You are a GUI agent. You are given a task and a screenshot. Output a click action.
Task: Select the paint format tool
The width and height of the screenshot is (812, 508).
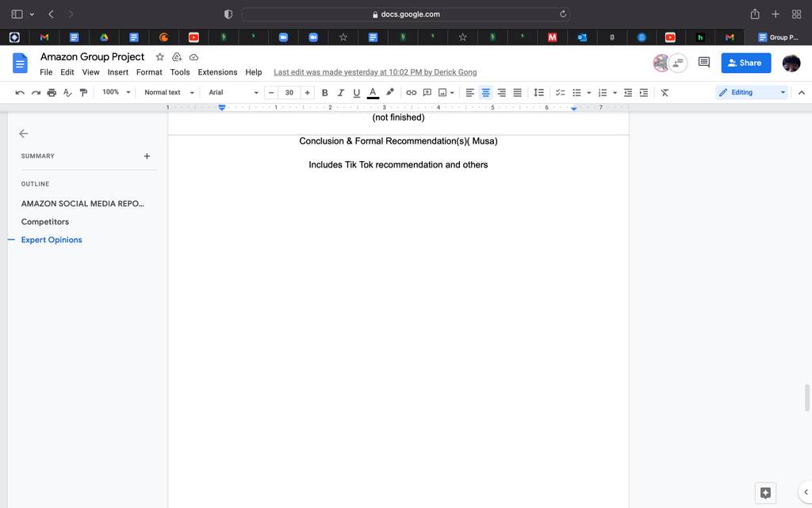point(83,93)
